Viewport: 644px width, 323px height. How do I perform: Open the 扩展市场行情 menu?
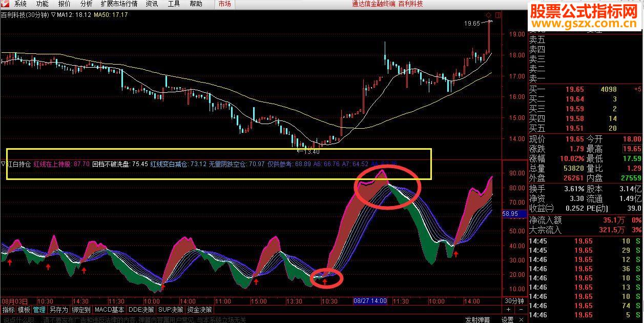click(119, 4)
